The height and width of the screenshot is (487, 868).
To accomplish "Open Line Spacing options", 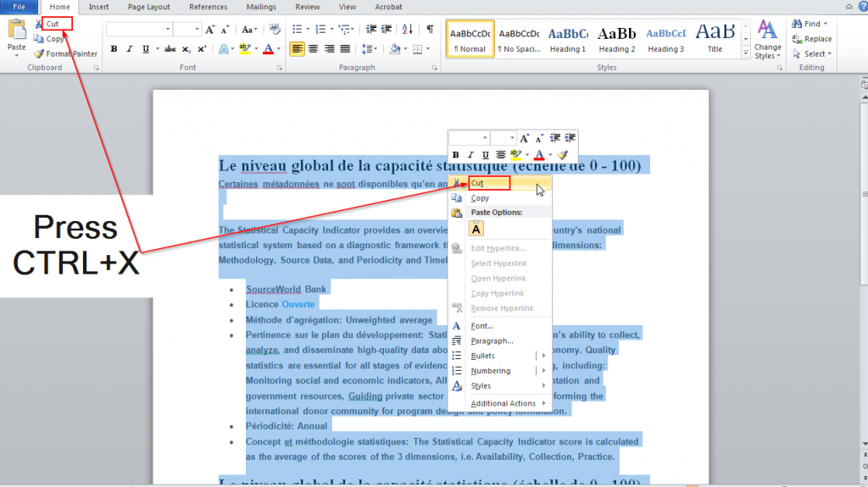I will click(x=368, y=49).
